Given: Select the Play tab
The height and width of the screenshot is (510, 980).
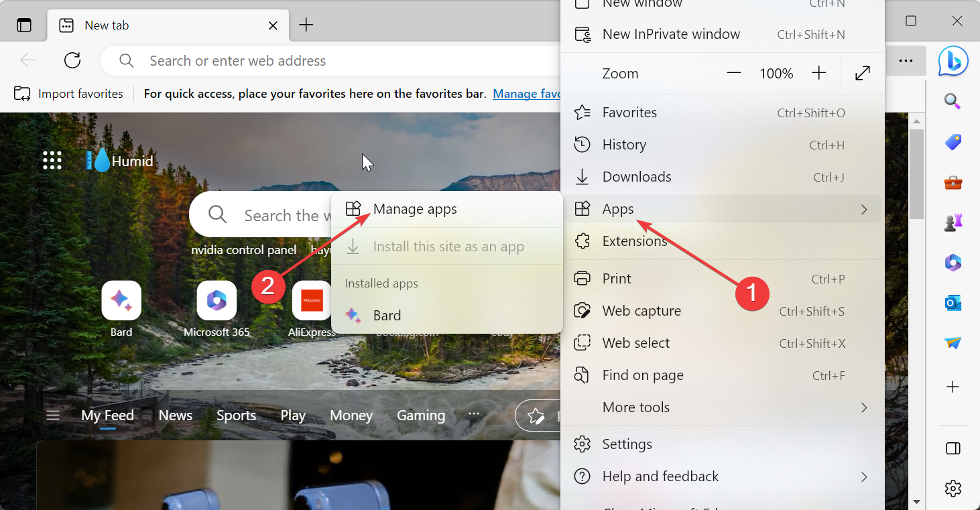Looking at the screenshot, I should (x=293, y=416).
